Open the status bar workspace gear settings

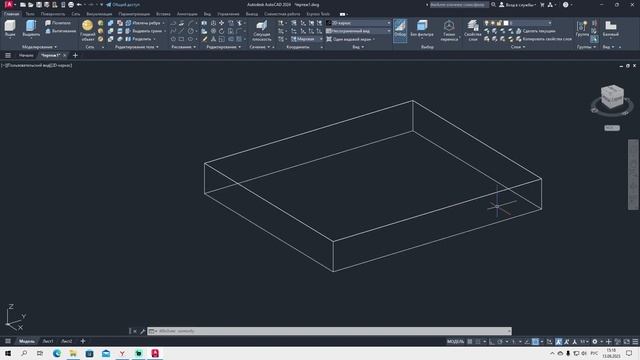pyautogui.click(x=595, y=342)
